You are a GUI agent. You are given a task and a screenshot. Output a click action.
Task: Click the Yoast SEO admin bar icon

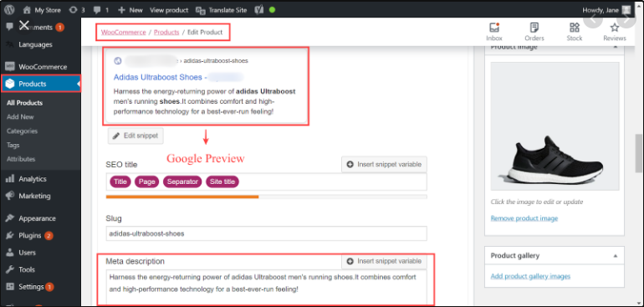click(x=259, y=10)
